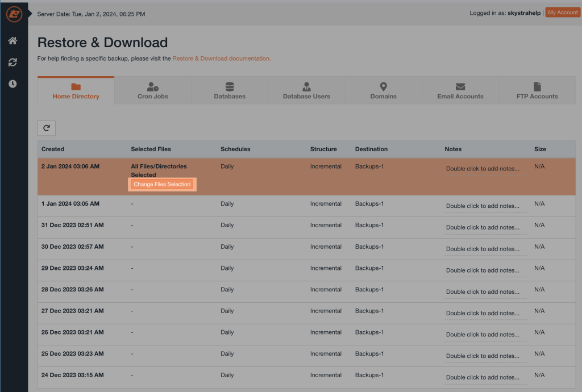Select the 31 Dec 2023 02:51 AM backup
The image size is (582, 392).
click(72, 226)
